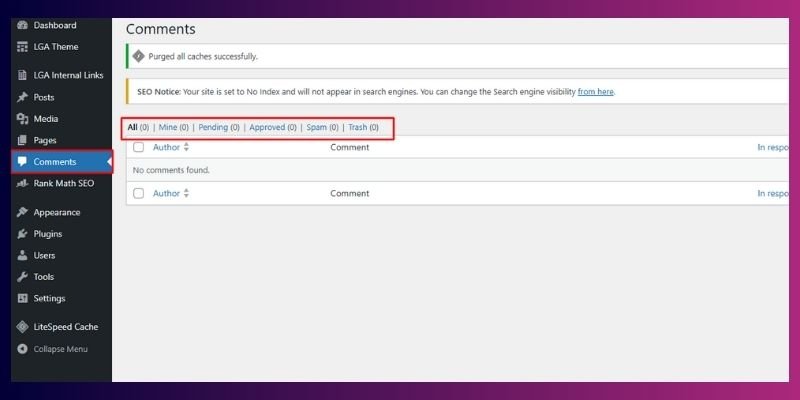Click 'In response to' footer column
The image size is (800, 400).
click(x=773, y=193)
